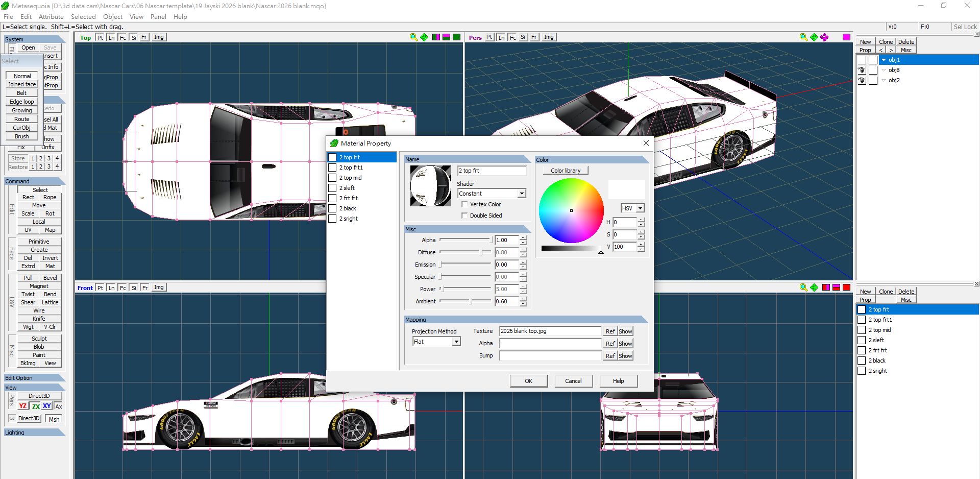980x479 pixels.
Task: Click the purple rotate view icon in Pers view
Action: point(824,37)
